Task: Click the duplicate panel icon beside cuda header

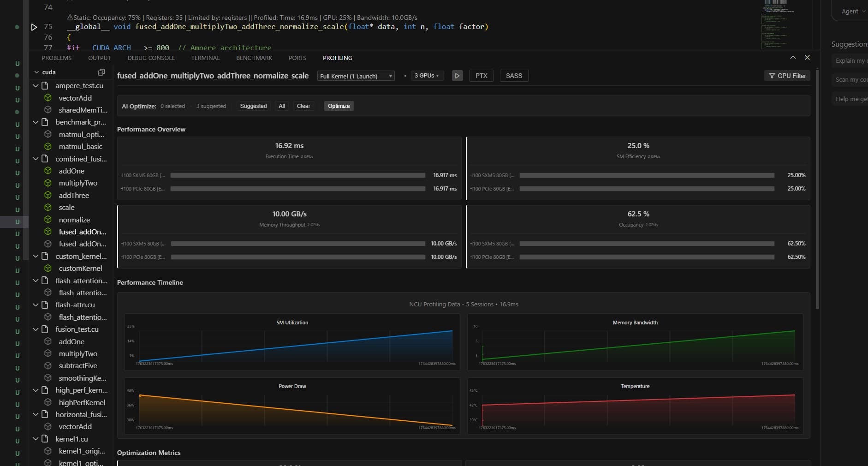Action: (101, 72)
